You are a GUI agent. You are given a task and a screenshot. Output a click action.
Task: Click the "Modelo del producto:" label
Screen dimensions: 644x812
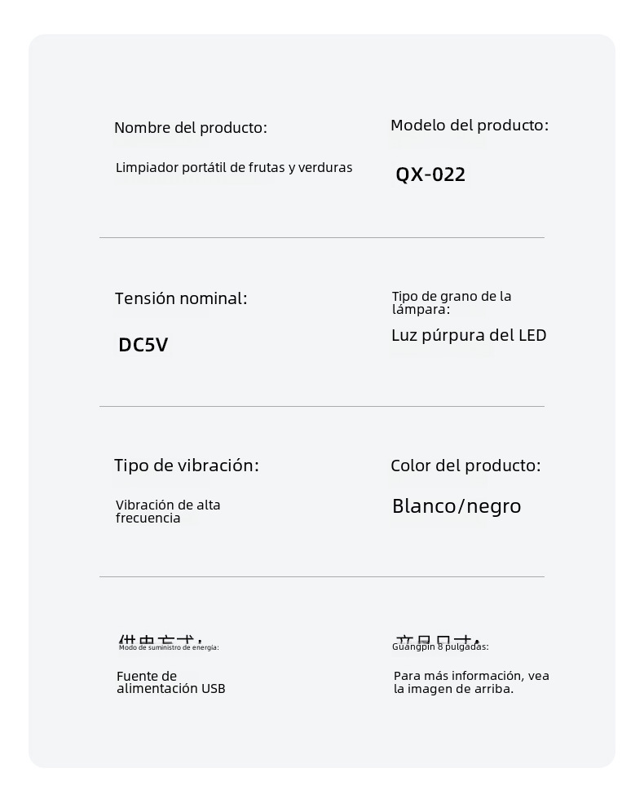(469, 126)
